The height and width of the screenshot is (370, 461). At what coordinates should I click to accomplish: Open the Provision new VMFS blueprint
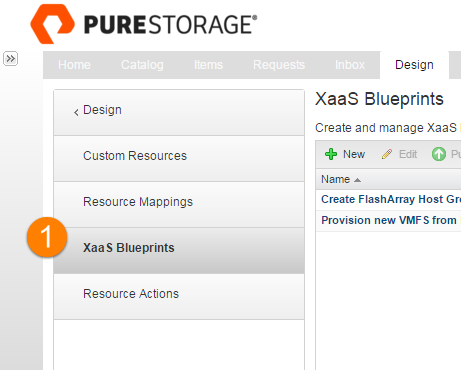click(x=389, y=220)
